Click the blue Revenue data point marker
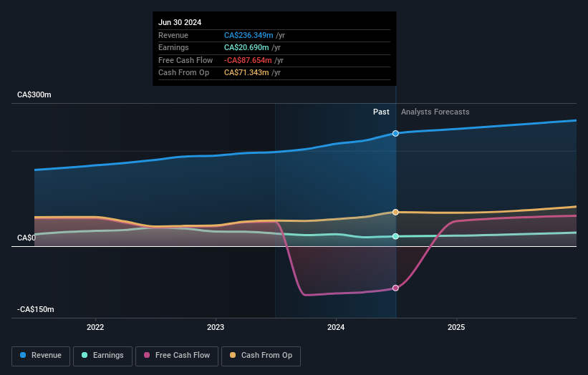 pos(395,133)
